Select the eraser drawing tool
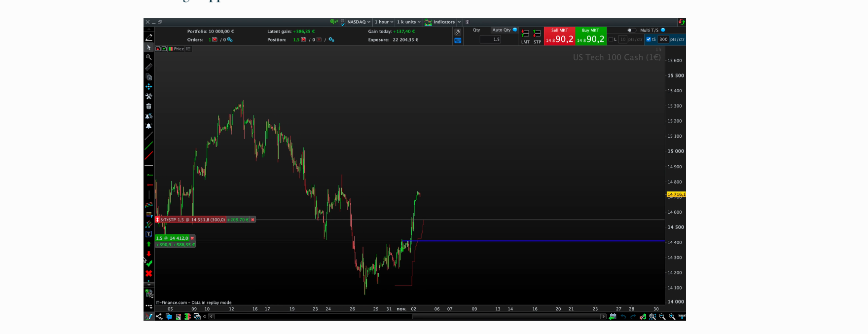 (148, 37)
